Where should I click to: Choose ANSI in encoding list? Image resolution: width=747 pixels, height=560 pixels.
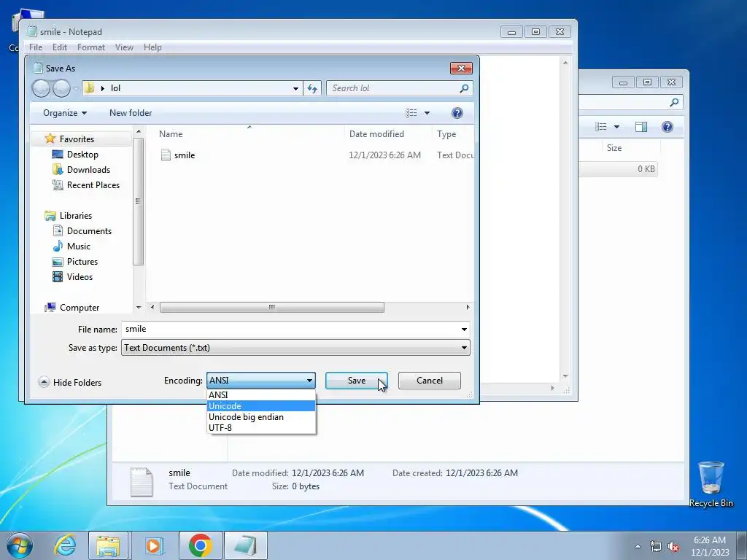(x=261, y=394)
